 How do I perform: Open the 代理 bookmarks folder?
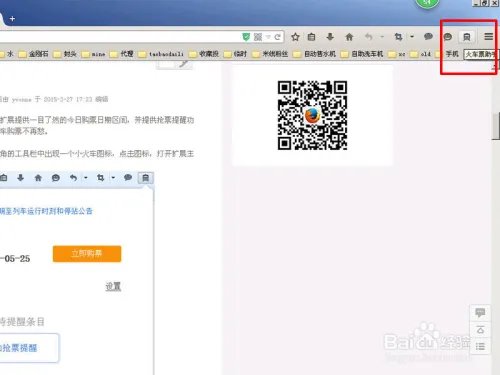[122, 54]
